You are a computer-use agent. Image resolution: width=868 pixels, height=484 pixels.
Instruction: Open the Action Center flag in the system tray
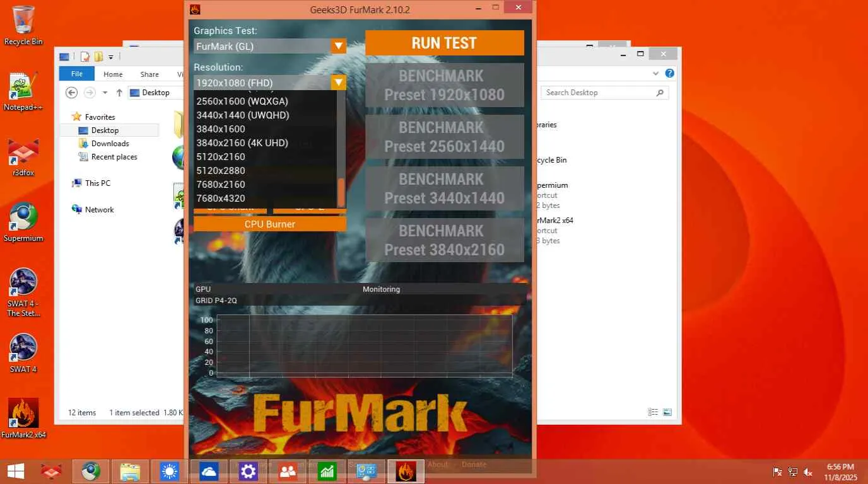click(778, 472)
